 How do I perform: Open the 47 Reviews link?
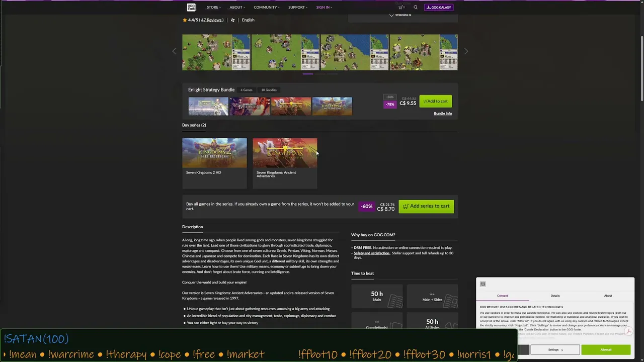click(x=212, y=20)
